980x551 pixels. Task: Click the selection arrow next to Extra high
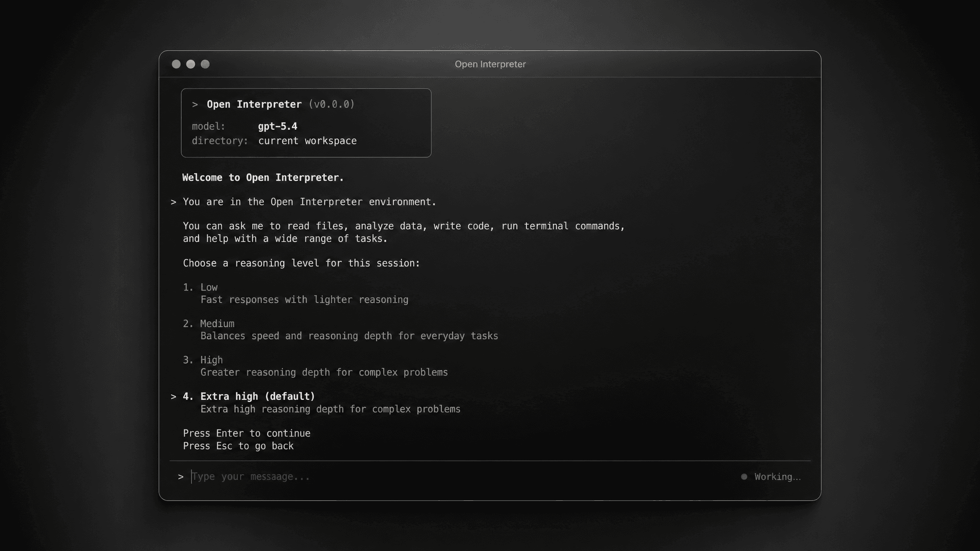[173, 397]
